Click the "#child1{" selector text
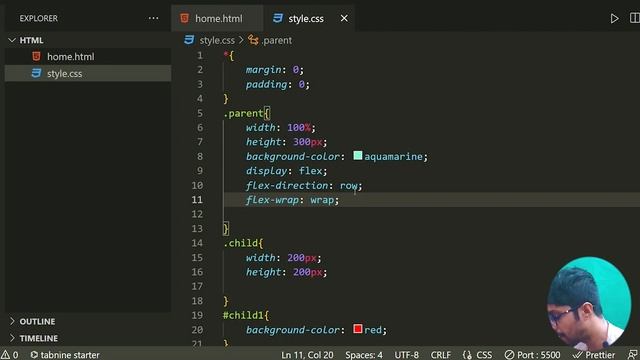Screen dimensions: 640x360 pyautogui.click(x=246, y=315)
